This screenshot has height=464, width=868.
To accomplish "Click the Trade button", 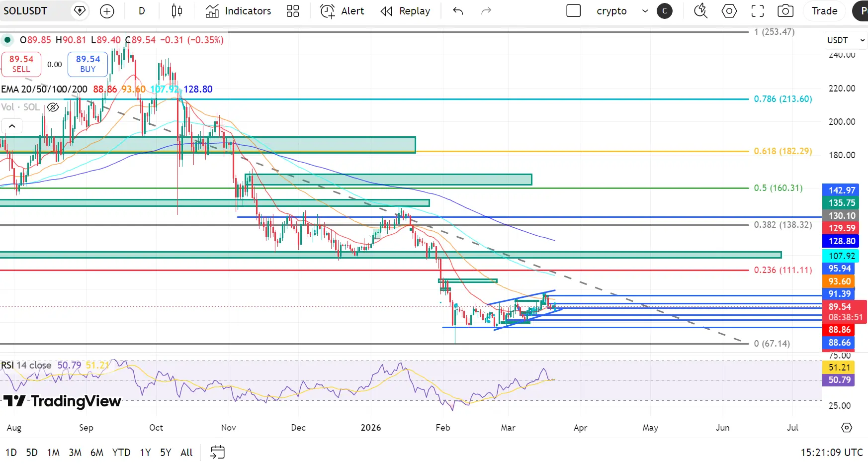I will coord(824,11).
